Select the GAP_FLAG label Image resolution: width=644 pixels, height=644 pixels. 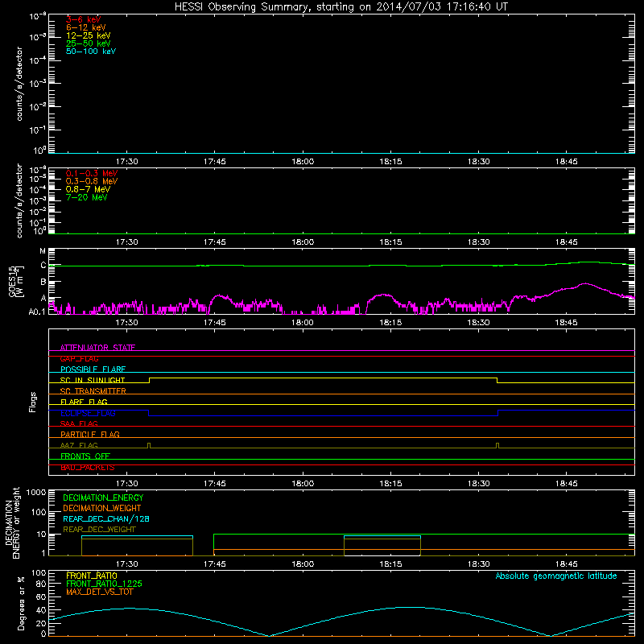tap(79, 358)
